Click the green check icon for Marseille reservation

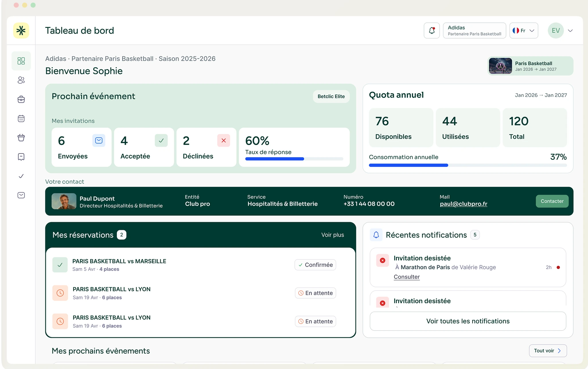(x=60, y=265)
